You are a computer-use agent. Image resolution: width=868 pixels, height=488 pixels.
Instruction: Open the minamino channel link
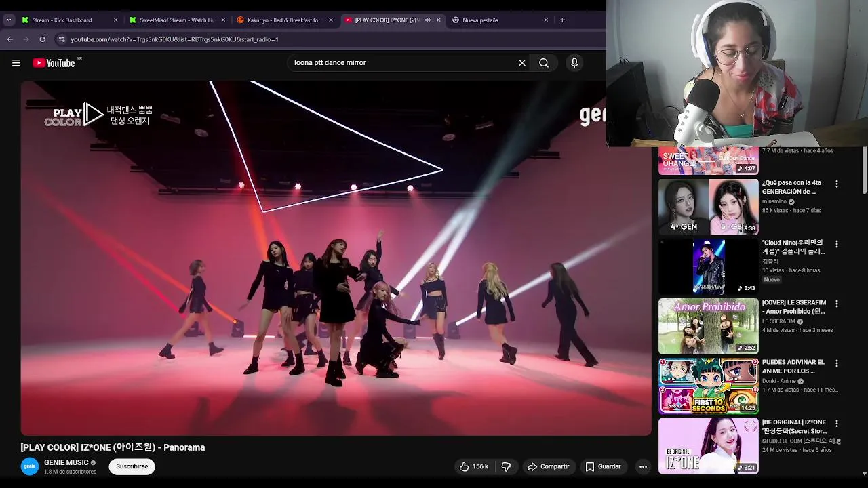[774, 202]
